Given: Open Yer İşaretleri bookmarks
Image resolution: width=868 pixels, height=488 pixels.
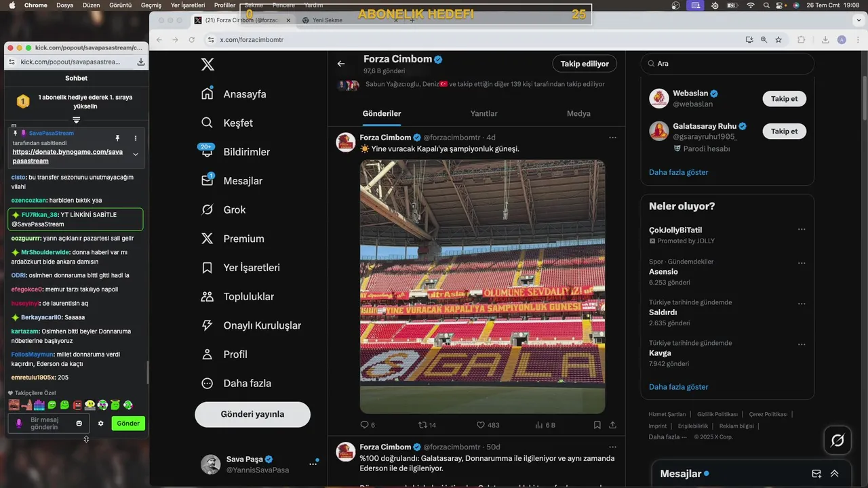Looking at the screenshot, I should (241, 268).
